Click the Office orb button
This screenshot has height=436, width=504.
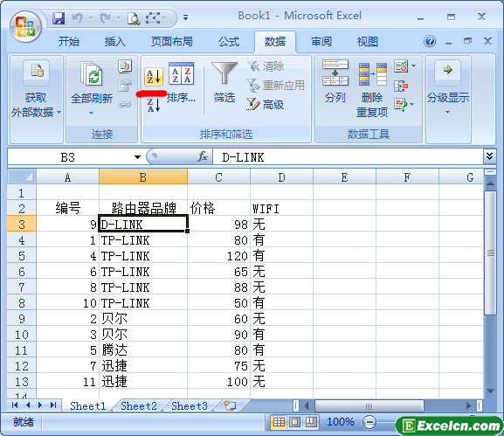[25, 27]
